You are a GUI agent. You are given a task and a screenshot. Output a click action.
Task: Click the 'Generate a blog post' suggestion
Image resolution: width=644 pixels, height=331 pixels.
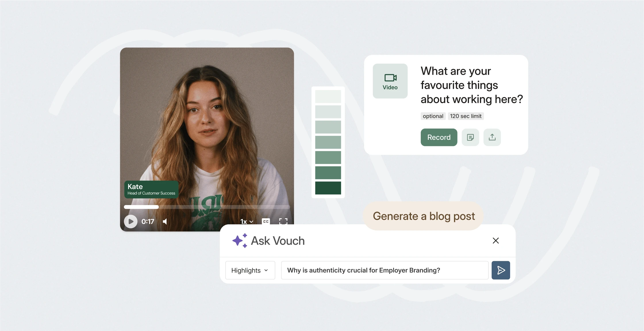(x=424, y=216)
